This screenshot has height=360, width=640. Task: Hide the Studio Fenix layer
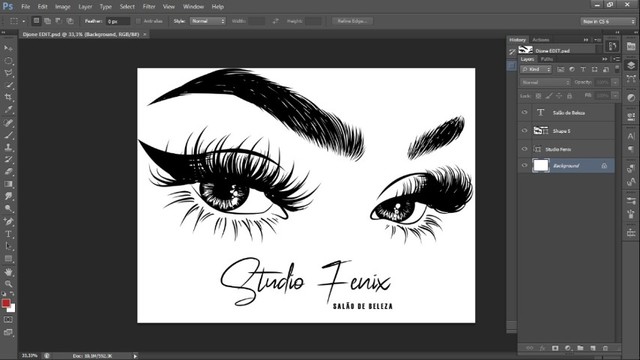pyautogui.click(x=524, y=149)
